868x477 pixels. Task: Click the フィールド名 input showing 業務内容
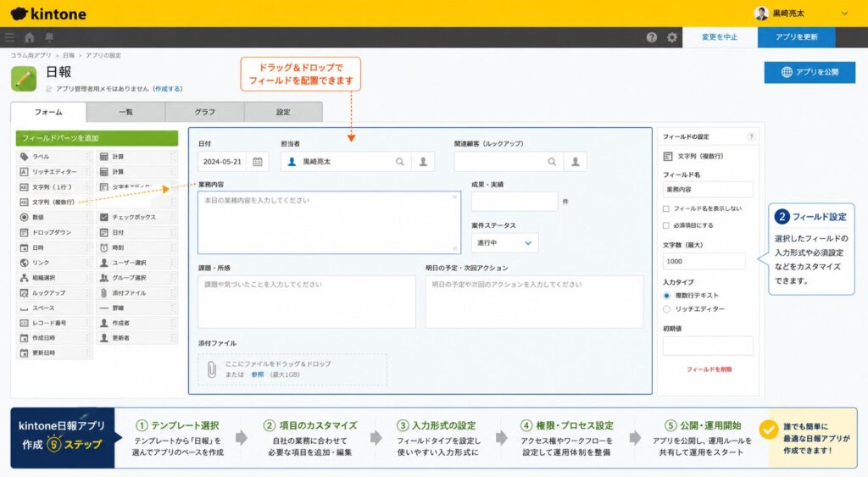pos(708,189)
